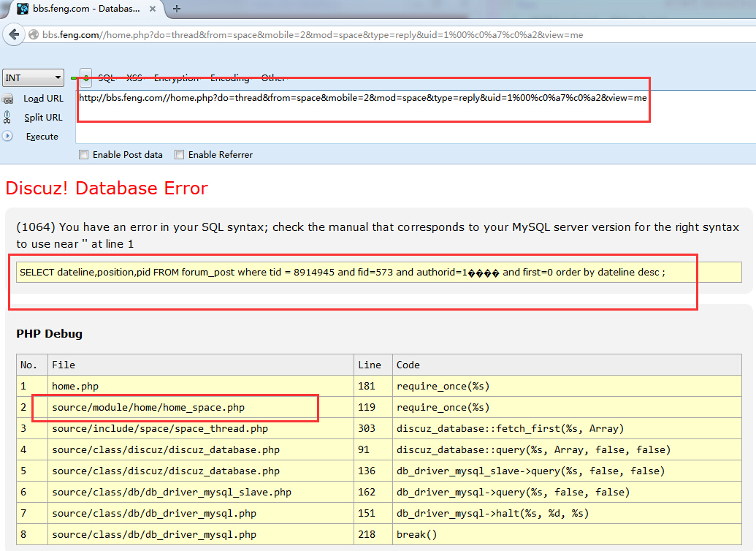Click the db_driver_mysql_slave->query code cell
Screen dimensions: 756x551
point(567,471)
